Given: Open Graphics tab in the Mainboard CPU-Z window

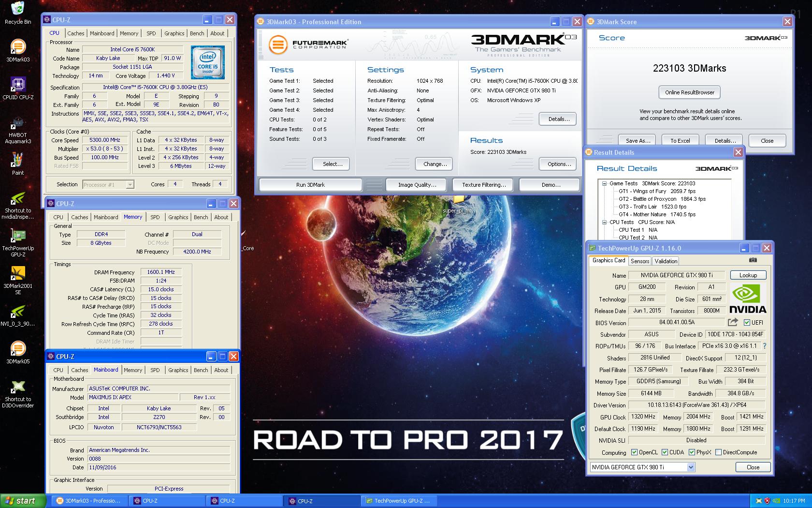Looking at the screenshot, I should click(178, 370).
